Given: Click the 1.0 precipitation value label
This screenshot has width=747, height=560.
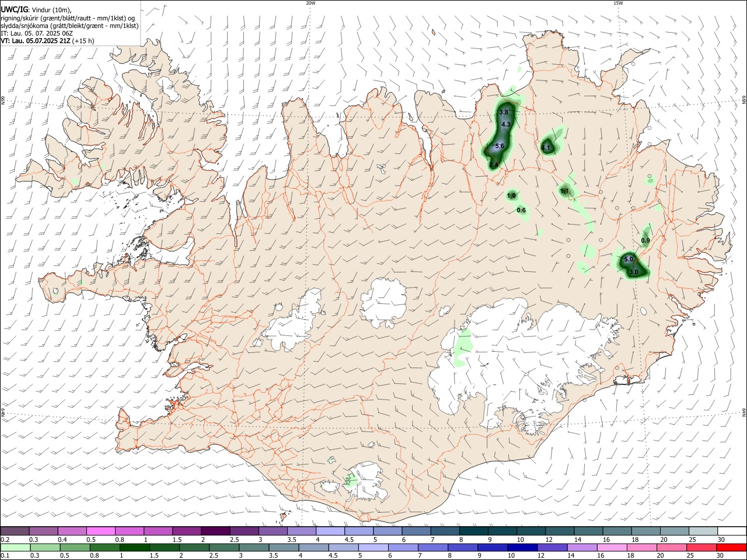Looking at the screenshot, I should 511,195.
